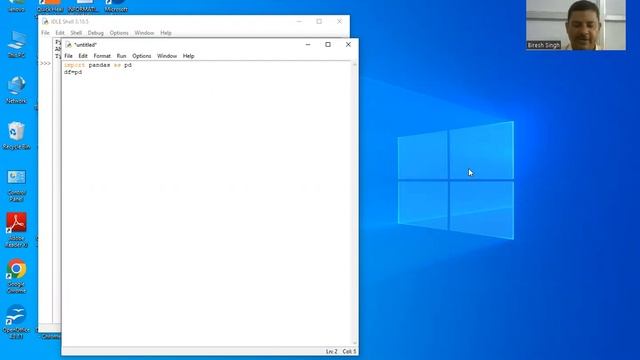Open Help menu in IDLE Shell window
The height and width of the screenshot is (360, 640).
[x=166, y=33]
